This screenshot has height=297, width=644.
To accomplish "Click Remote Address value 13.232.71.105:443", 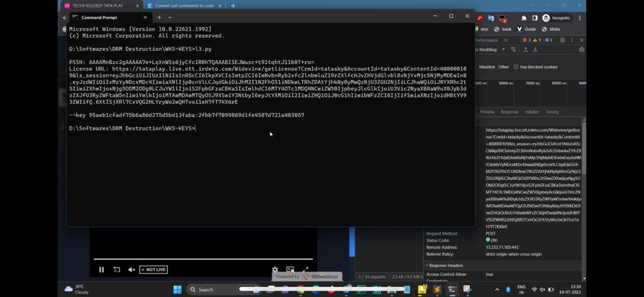I will [x=502, y=247].
